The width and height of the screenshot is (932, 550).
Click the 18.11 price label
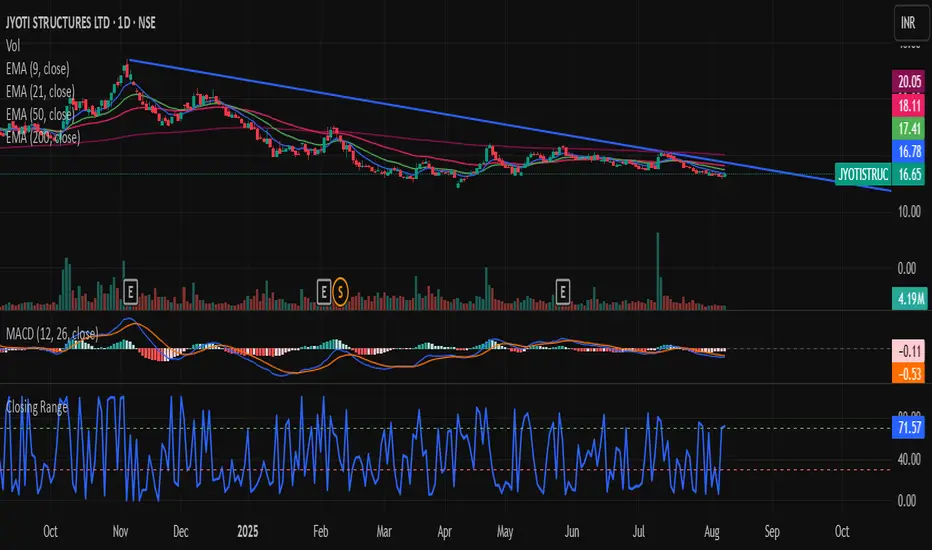point(909,105)
